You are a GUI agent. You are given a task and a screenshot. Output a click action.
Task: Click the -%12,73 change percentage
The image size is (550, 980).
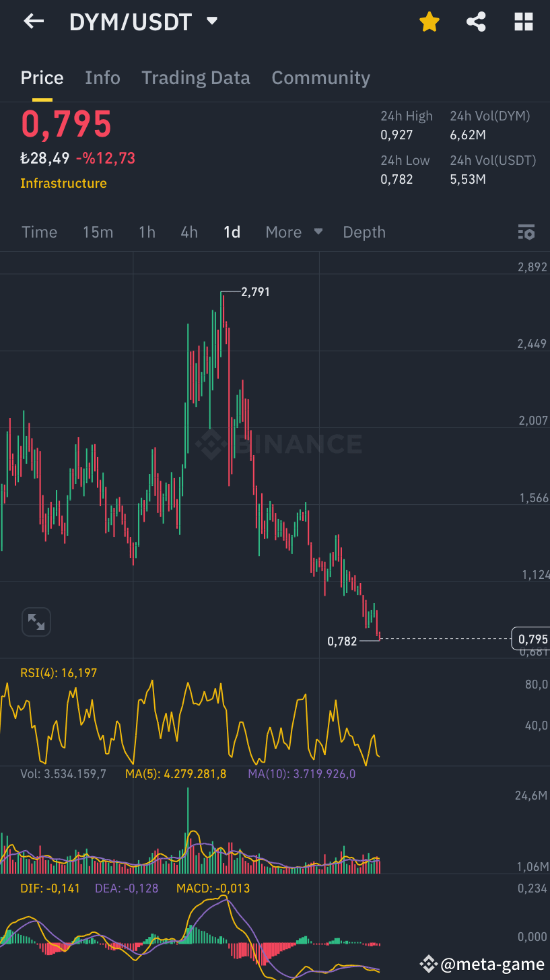click(x=105, y=159)
